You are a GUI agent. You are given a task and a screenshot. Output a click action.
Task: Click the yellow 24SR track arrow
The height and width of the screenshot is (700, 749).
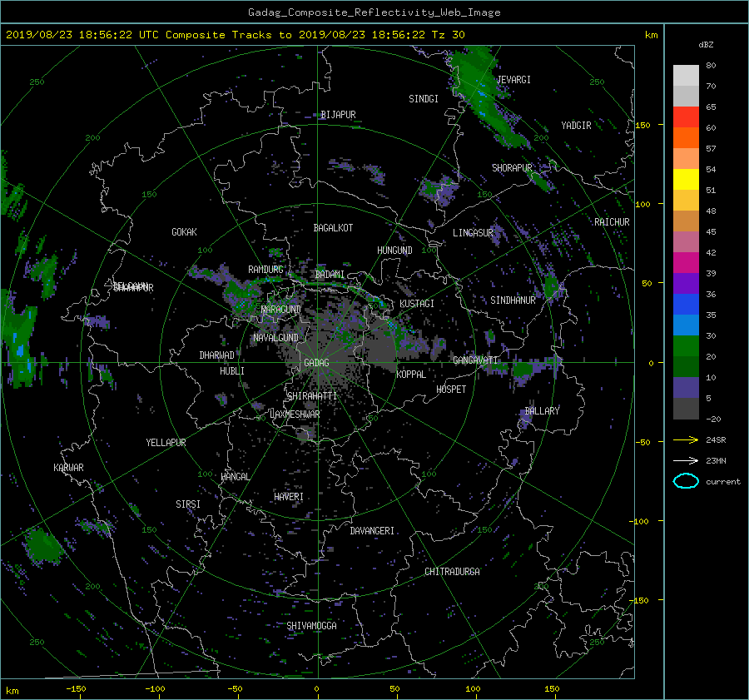click(686, 439)
